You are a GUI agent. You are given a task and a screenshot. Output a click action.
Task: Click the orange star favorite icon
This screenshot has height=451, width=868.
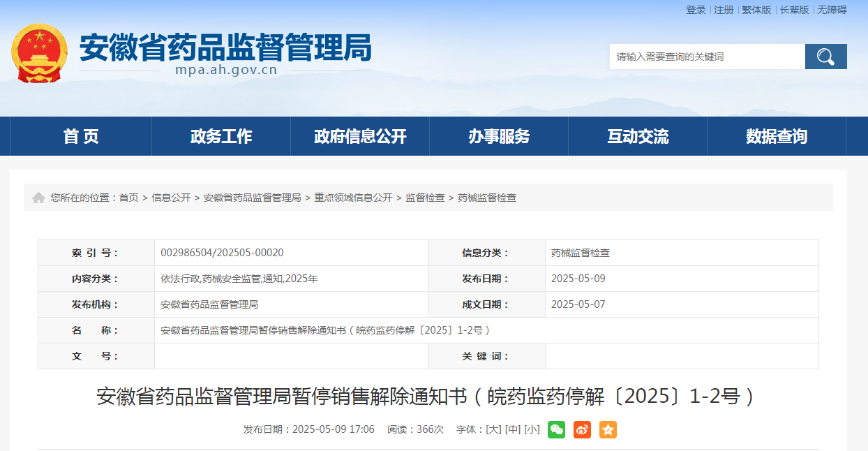[x=608, y=429]
